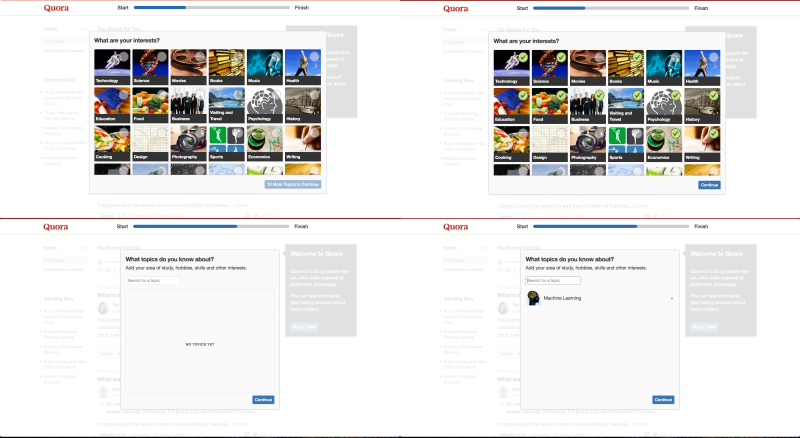Pick the Business tile image in the top-left grid
The height and width of the screenshot is (438, 800).
(188, 105)
